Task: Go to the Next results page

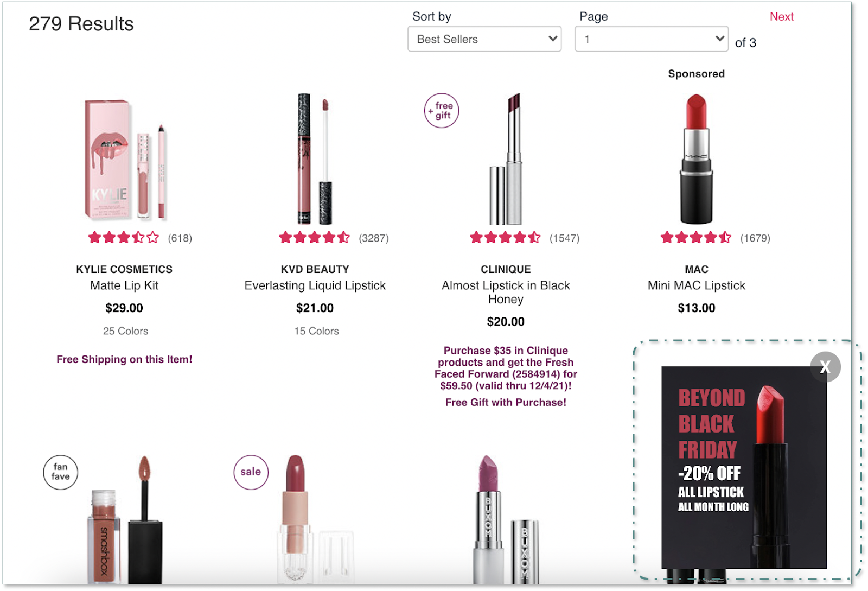Action: (782, 17)
